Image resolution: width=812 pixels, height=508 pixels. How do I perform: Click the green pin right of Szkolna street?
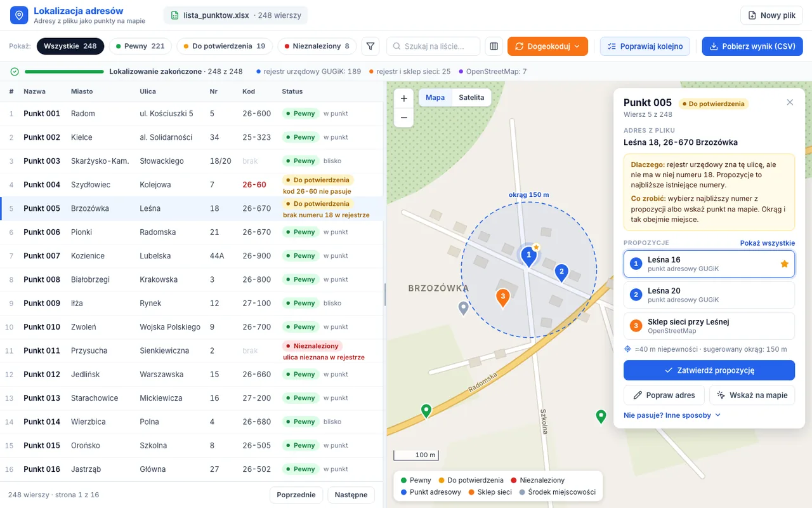click(601, 417)
